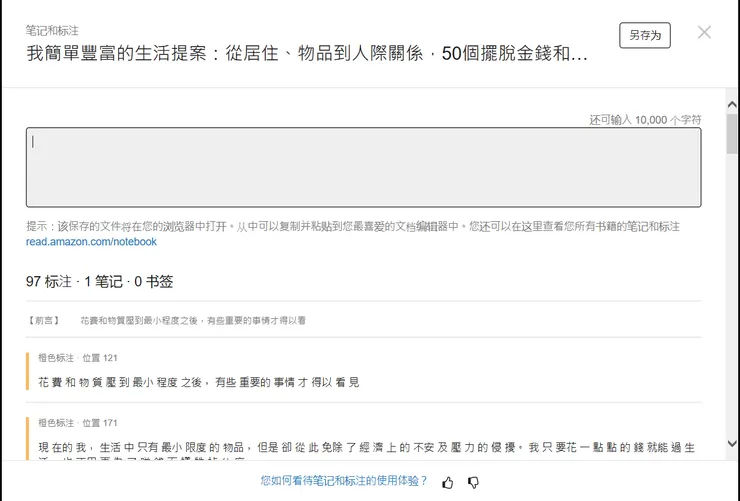This screenshot has height=501, width=740.
Task: Click the 【前言】 chapter heading row
Action: pyautogui.click(x=363, y=320)
